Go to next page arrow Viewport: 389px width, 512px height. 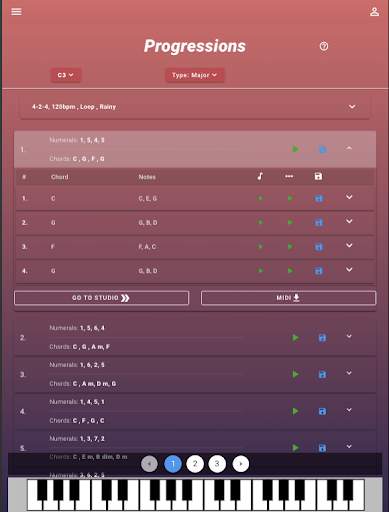(241, 464)
